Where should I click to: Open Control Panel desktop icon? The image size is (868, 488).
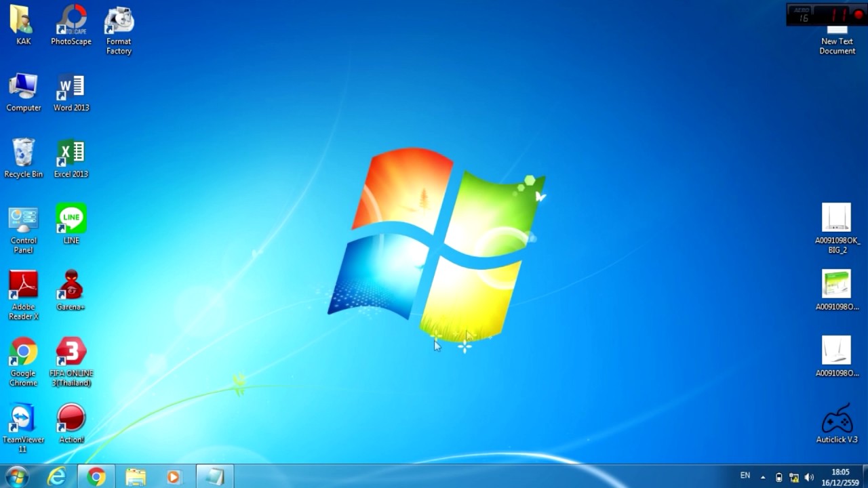coord(23,230)
